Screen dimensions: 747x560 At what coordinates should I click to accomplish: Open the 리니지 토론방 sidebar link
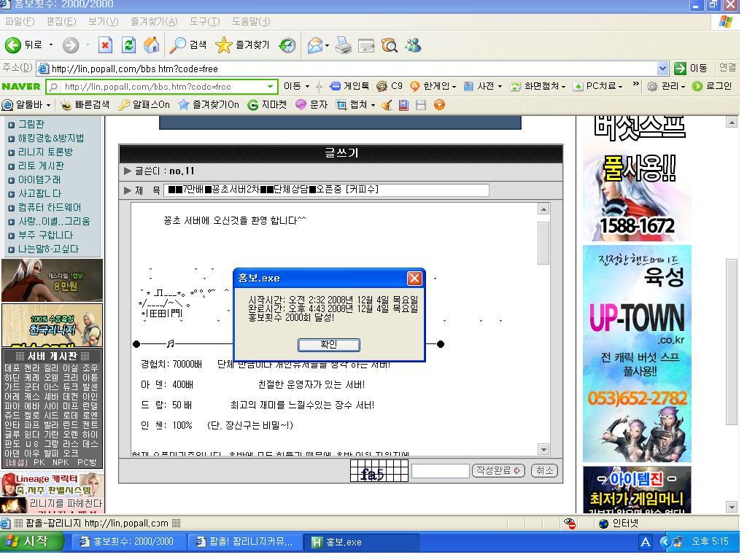(x=45, y=152)
